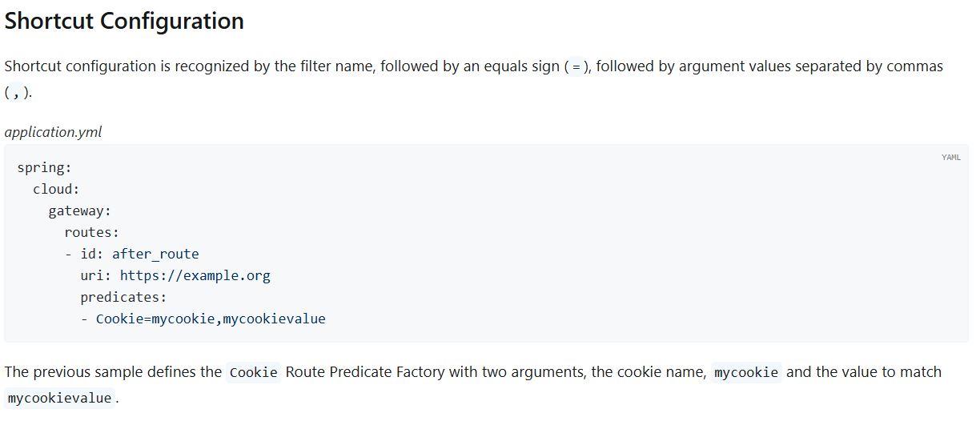Click the "id" key in the route entry
Screen dimensions: 980x429
click(x=91, y=255)
